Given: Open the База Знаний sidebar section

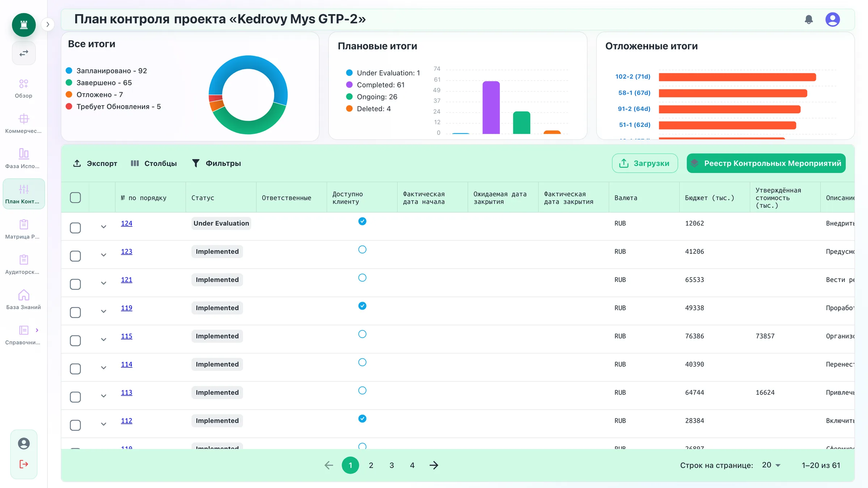Looking at the screenshot, I should [x=24, y=300].
